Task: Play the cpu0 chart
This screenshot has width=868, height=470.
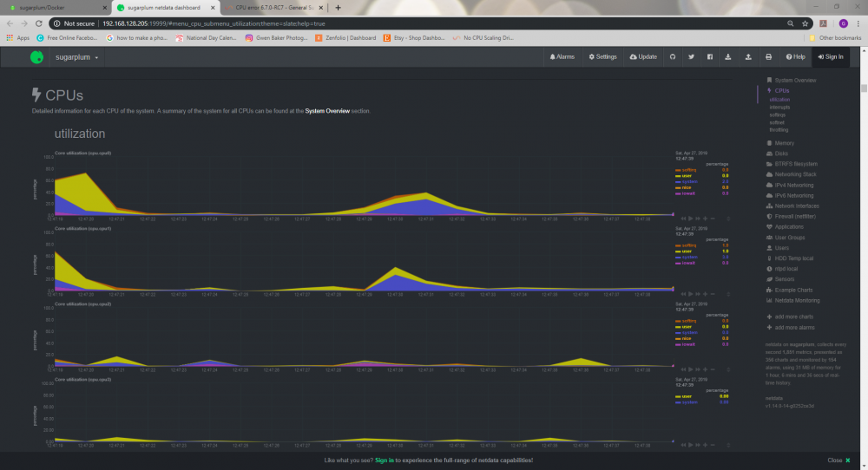Action: (x=690, y=219)
